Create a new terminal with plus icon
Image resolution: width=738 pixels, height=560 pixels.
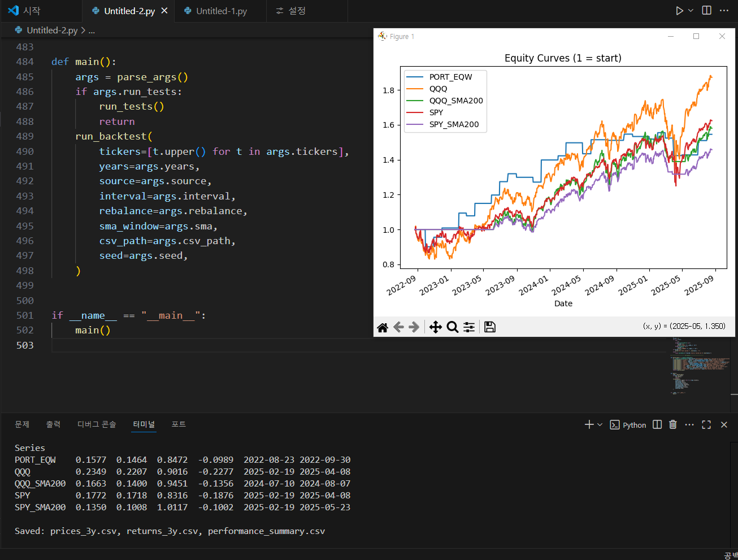589,424
